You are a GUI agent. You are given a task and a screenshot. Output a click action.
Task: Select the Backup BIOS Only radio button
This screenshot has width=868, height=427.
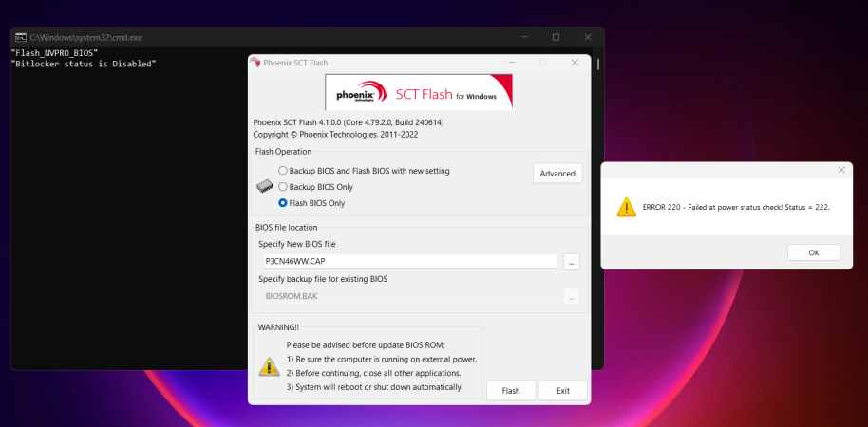pyautogui.click(x=283, y=187)
